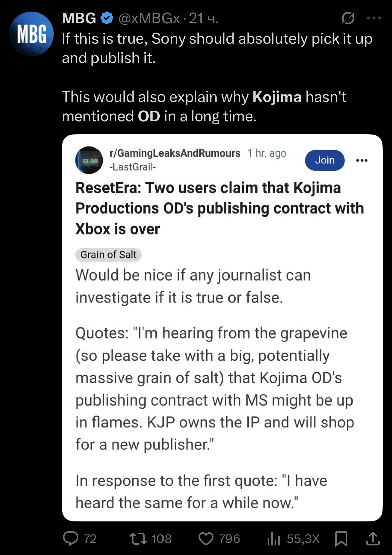Click the blue verified badge next to MBG
The width and height of the screenshot is (392, 555).
(107, 18)
